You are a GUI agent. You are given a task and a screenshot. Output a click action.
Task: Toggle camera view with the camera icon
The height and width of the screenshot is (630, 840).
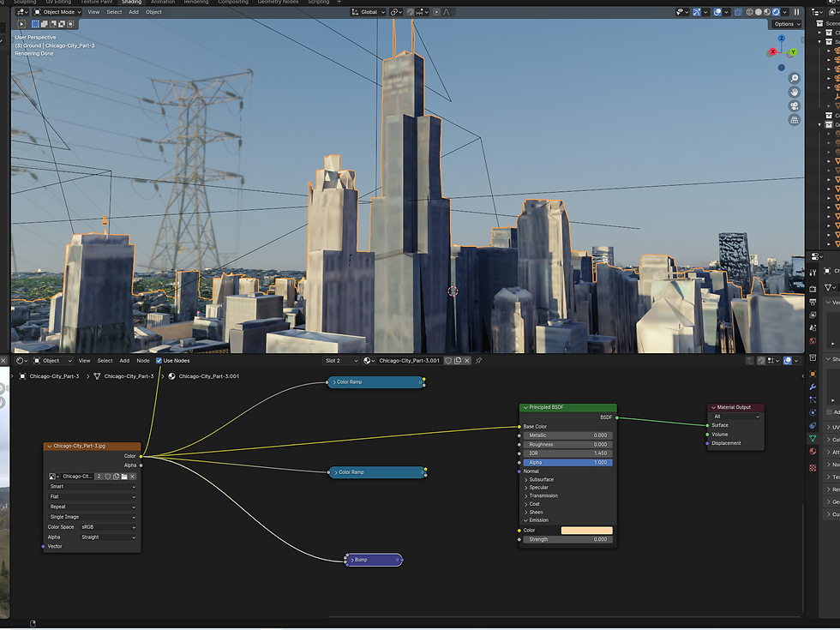(795, 105)
